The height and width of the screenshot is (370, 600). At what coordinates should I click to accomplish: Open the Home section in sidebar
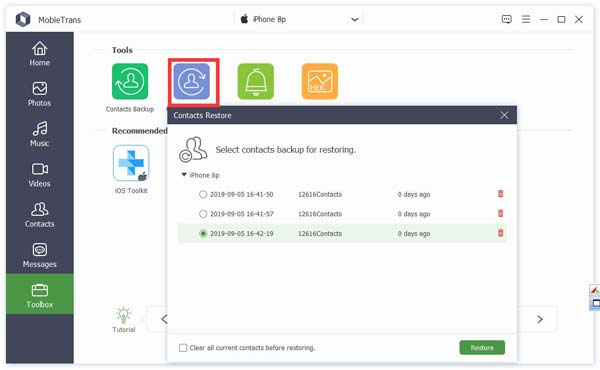click(x=39, y=54)
